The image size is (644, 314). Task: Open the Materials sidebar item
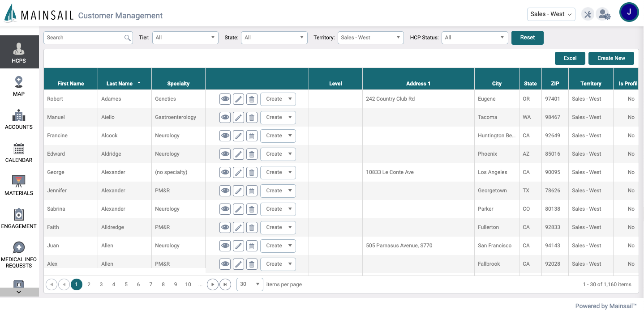(x=19, y=185)
